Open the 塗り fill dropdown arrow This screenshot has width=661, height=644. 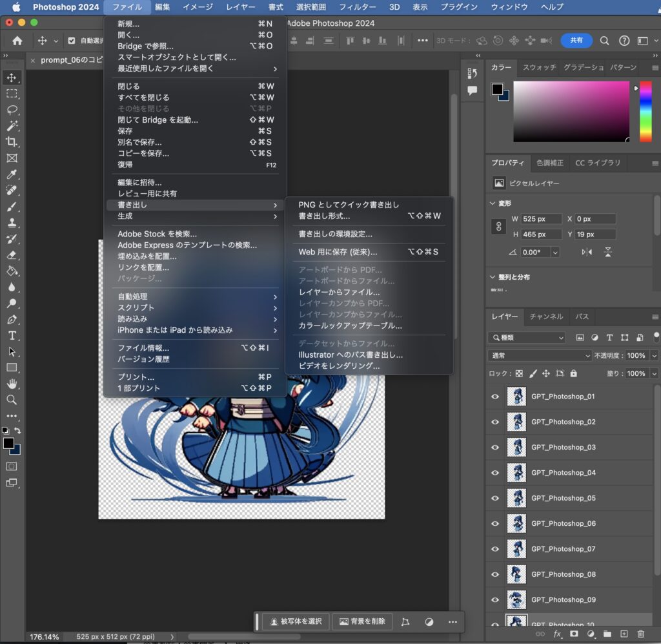click(655, 373)
